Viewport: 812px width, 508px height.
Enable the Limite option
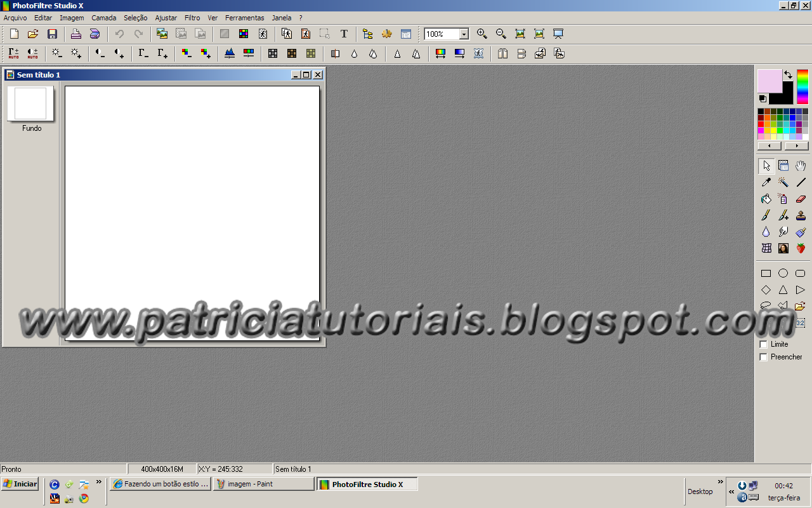(763, 344)
